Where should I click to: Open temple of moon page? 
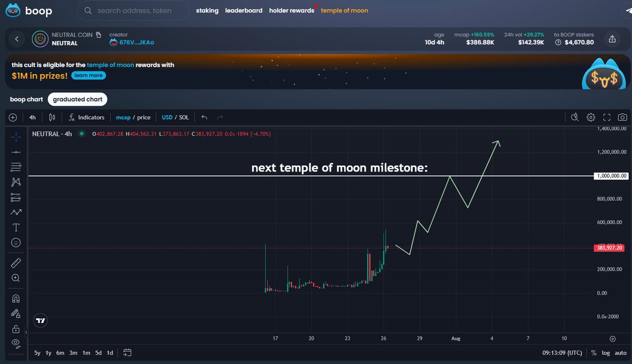tap(344, 11)
